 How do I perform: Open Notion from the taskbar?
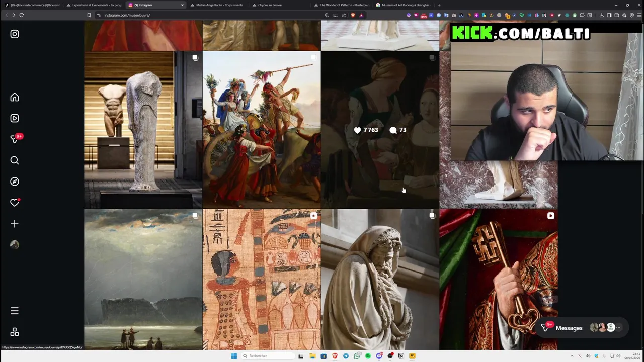[401, 356]
